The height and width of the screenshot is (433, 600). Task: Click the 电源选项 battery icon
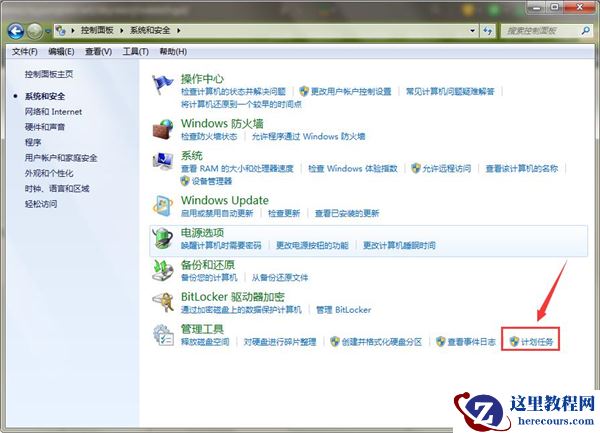pyautogui.click(x=163, y=238)
